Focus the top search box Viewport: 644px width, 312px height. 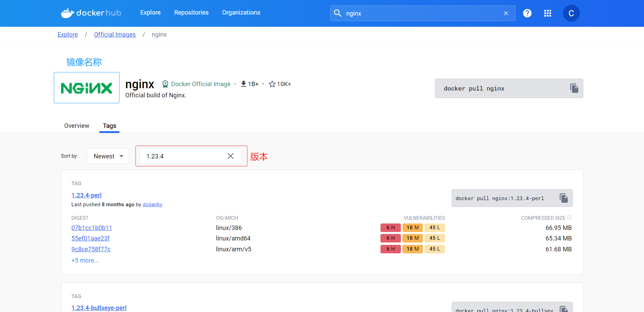[x=423, y=13]
